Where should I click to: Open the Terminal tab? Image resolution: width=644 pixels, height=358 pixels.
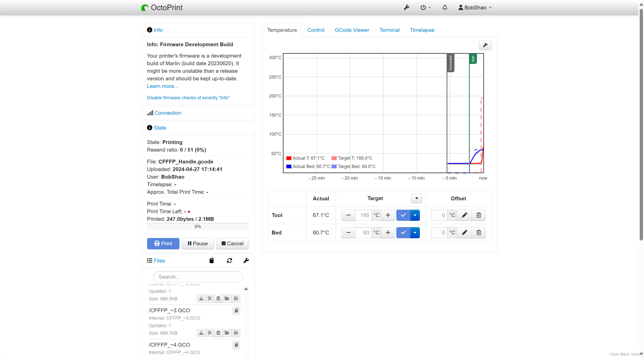click(389, 30)
